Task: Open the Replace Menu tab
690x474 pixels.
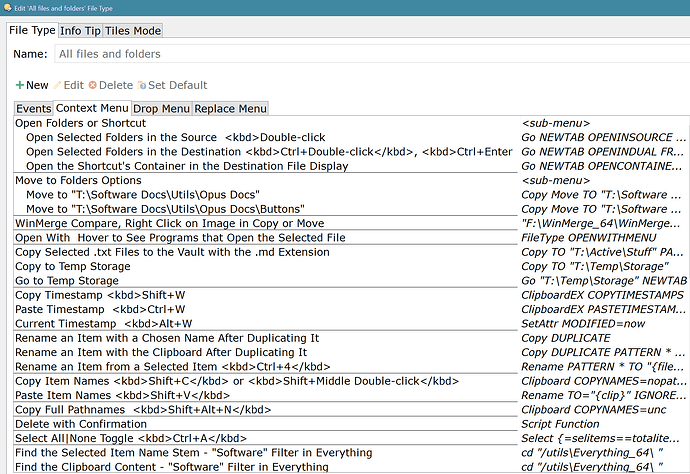Action: pyautogui.click(x=231, y=109)
